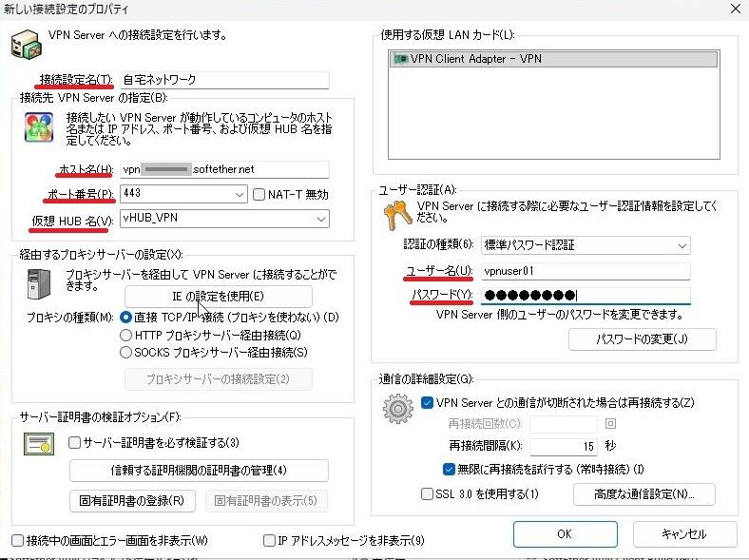Click パスワードの変更 button
Viewport: 749px width, 560px height.
pos(642,339)
